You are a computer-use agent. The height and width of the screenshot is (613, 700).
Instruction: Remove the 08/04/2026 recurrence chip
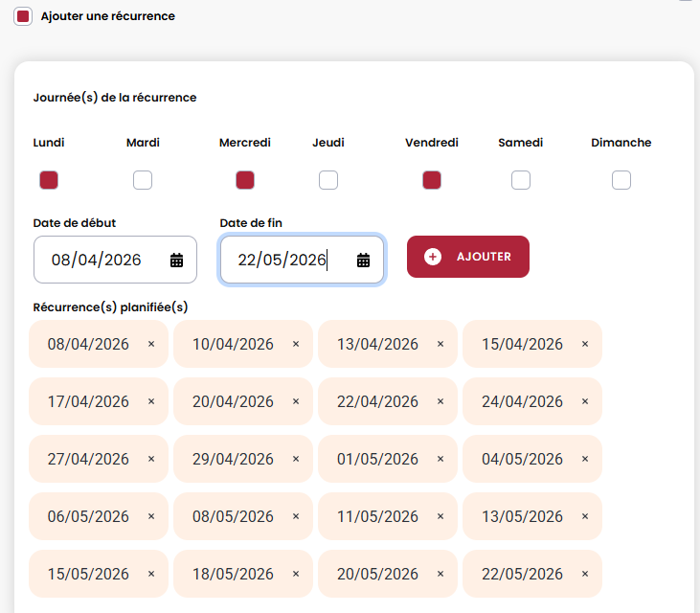point(151,344)
